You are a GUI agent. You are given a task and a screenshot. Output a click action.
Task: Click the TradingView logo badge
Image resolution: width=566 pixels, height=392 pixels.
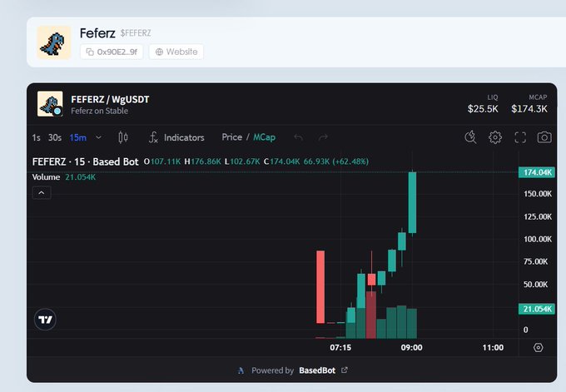point(45,320)
